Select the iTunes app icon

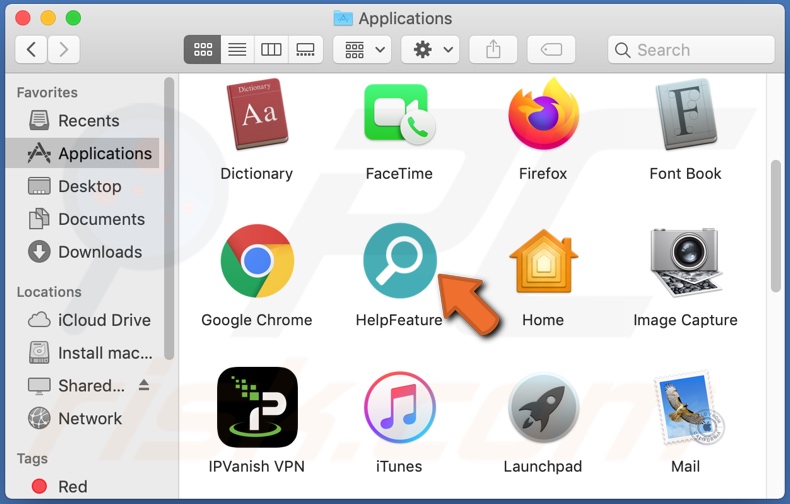[400, 407]
